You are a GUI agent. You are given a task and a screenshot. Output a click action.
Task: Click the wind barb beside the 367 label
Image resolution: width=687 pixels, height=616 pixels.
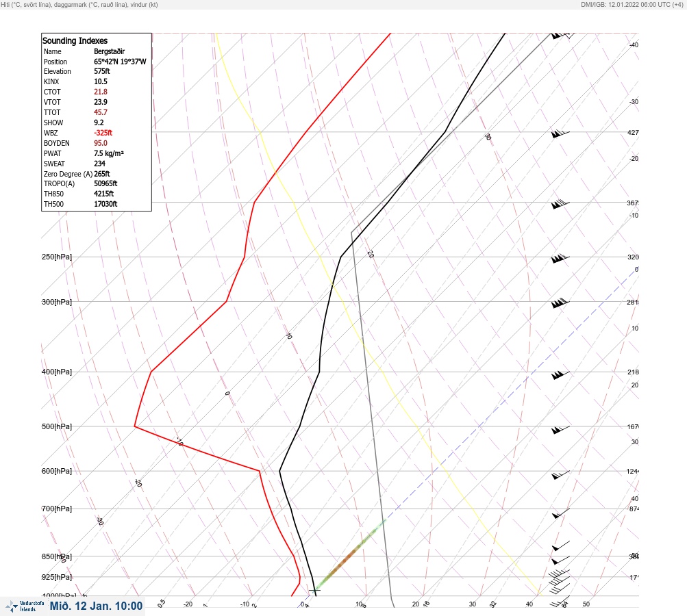pyautogui.click(x=560, y=204)
